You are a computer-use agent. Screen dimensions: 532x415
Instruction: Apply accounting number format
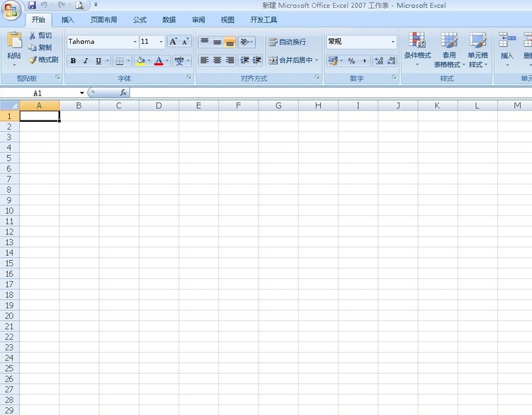click(x=333, y=61)
